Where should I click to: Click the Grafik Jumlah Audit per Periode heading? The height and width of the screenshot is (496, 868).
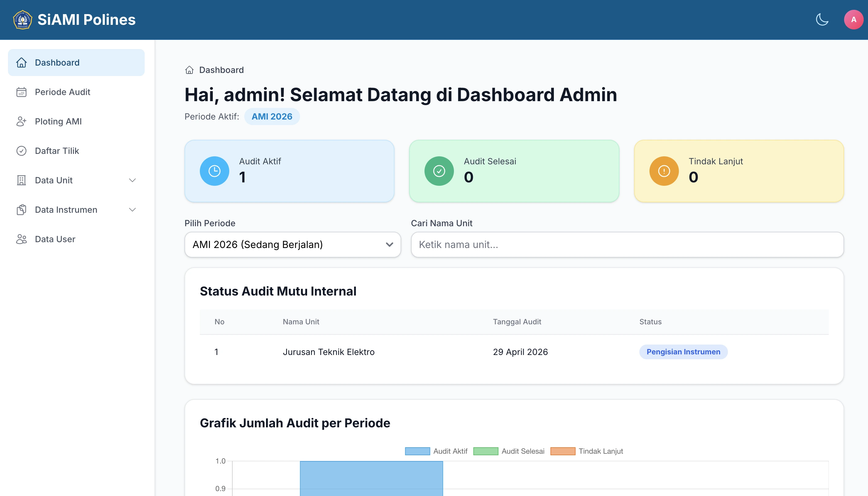[x=295, y=423]
